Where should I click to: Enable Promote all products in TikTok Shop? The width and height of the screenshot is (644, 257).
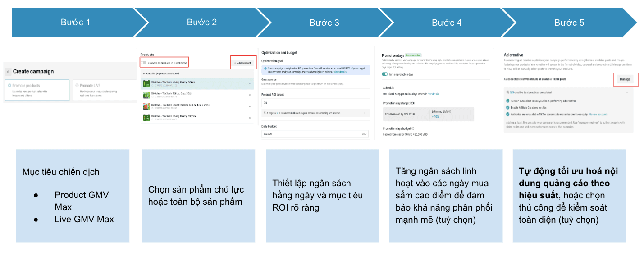coord(144,63)
